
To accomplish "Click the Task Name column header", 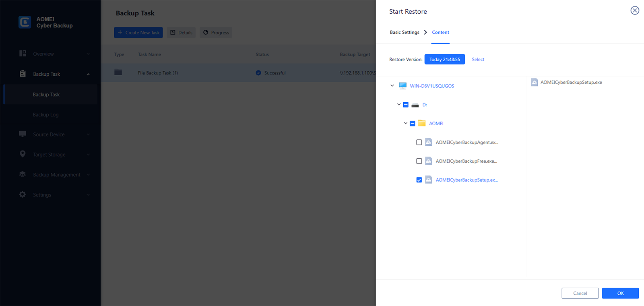I will point(149,54).
